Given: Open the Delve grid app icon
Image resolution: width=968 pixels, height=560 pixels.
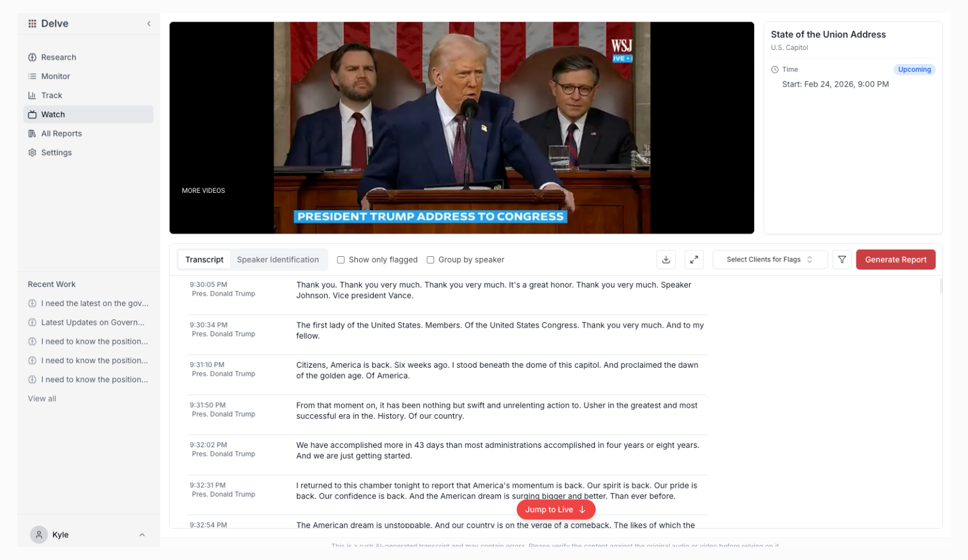Looking at the screenshot, I should coord(33,24).
